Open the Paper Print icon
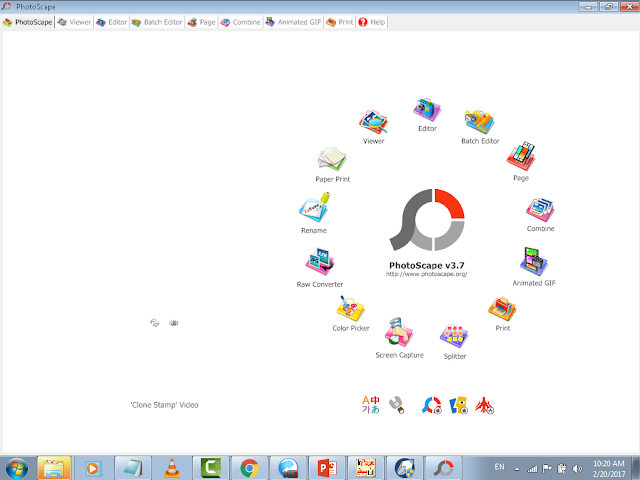The width and height of the screenshot is (640, 480). click(332, 159)
